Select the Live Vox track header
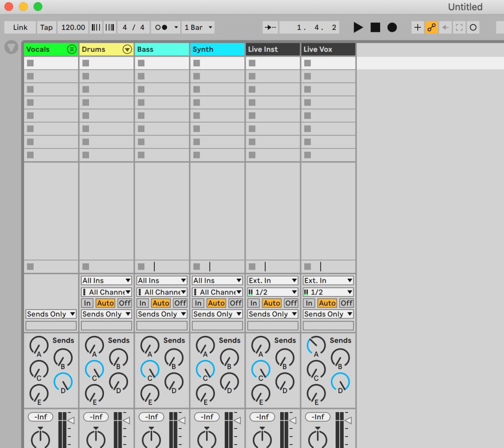Image resolution: width=504 pixels, height=448 pixels. (328, 49)
